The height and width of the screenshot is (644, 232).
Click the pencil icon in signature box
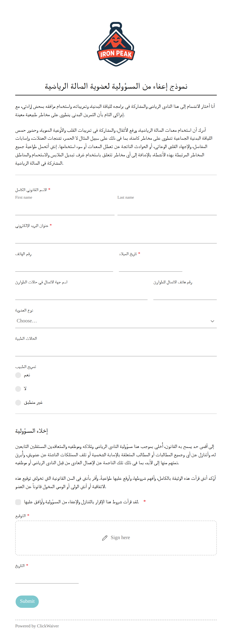pyautogui.click(x=105, y=538)
